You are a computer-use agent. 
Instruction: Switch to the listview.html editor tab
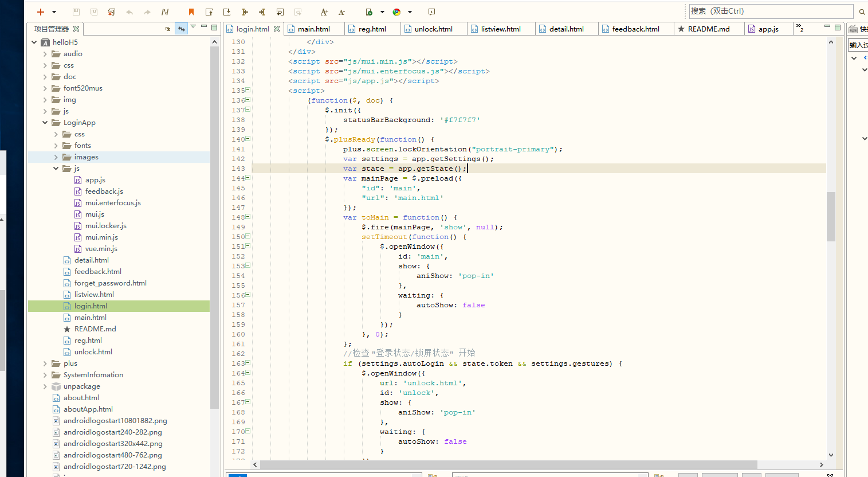pyautogui.click(x=501, y=29)
